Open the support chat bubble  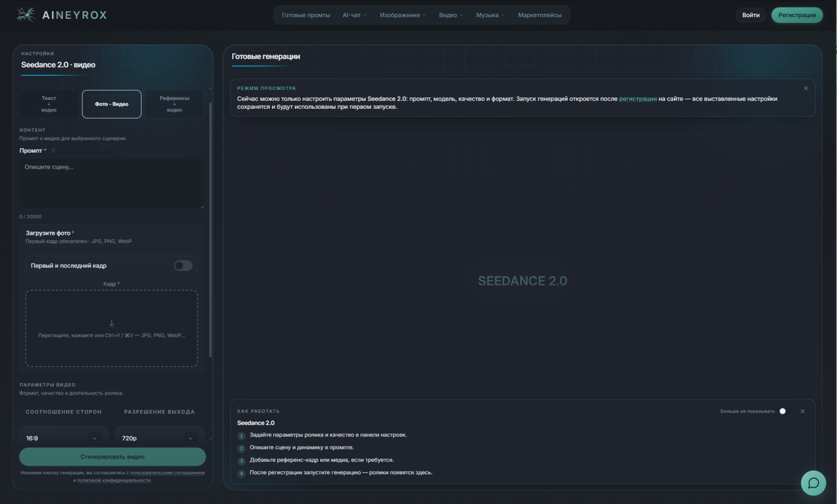pyautogui.click(x=813, y=483)
